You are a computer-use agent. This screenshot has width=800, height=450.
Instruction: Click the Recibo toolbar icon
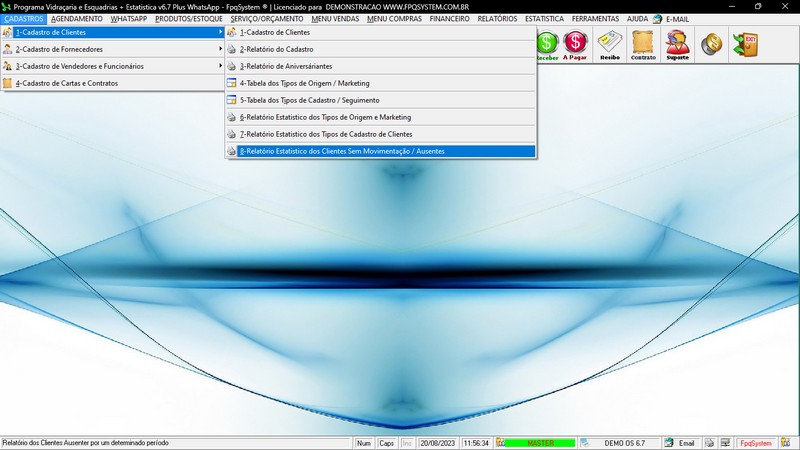[610, 45]
